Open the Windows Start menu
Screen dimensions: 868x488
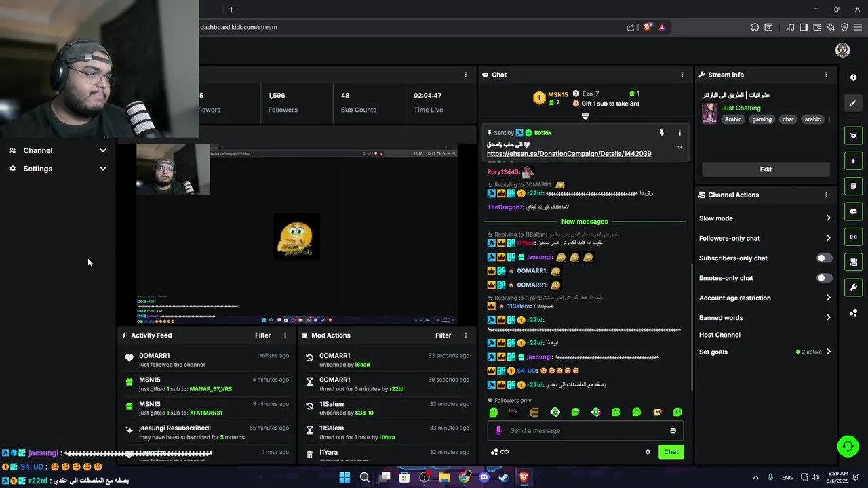[x=344, y=477]
